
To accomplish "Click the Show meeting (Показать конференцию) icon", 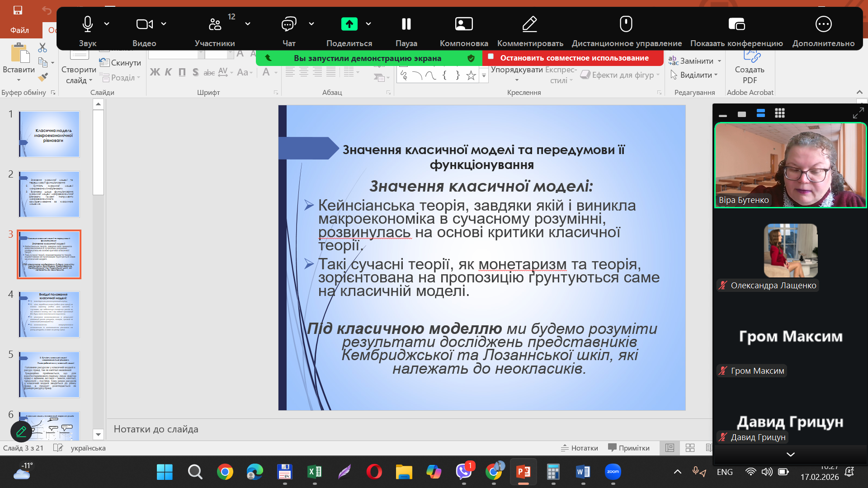I will coord(736,24).
